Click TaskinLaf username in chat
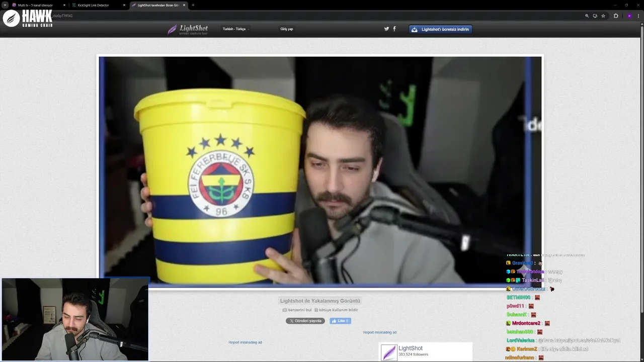644x362 pixels. coord(533,280)
